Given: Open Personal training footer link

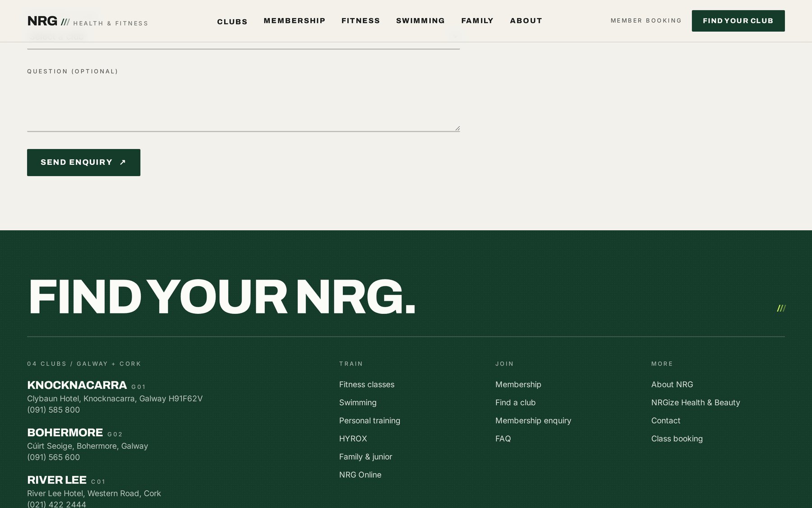Looking at the screenshot, I should click(369, 421).
